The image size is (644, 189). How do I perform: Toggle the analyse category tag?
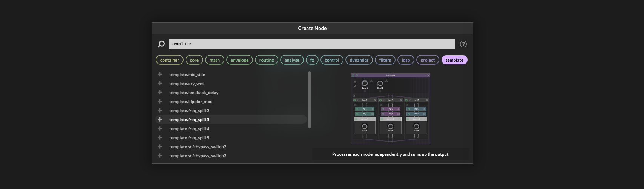[x=292, y=60]
